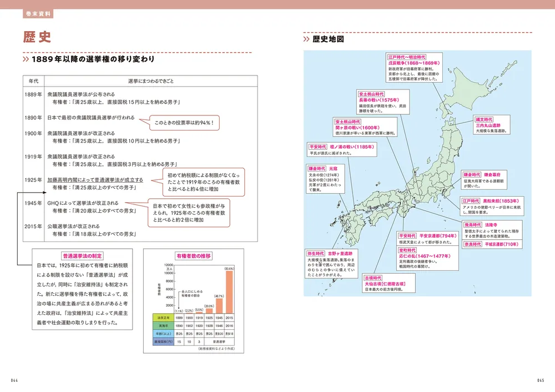Click the 平安京遷都(794年) map label

(x=438, y=236)
